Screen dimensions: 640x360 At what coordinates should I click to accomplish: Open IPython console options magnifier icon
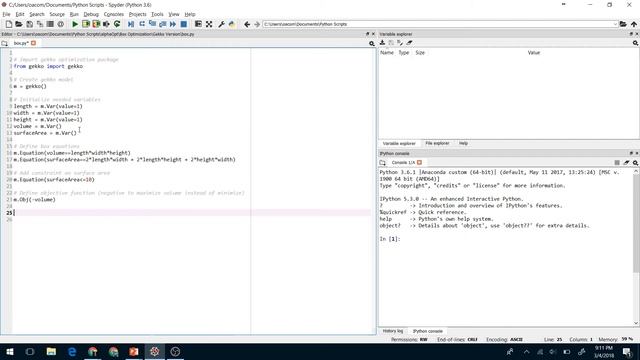[x=636, y=163]
